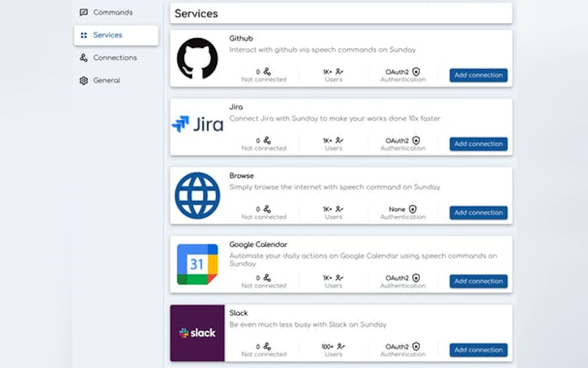Click Browse authentication shield icon
Screen dimensions: 588x368
pyautogui.click(x=413, y=209)
